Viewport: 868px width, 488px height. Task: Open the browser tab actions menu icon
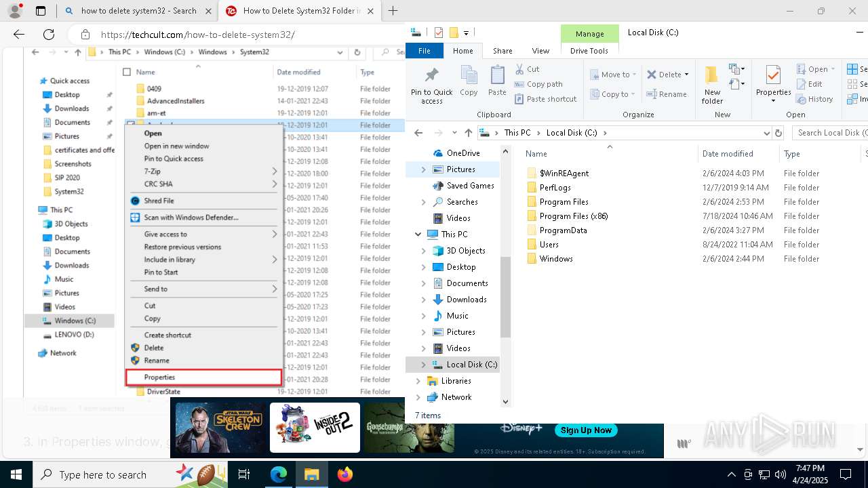41,11
